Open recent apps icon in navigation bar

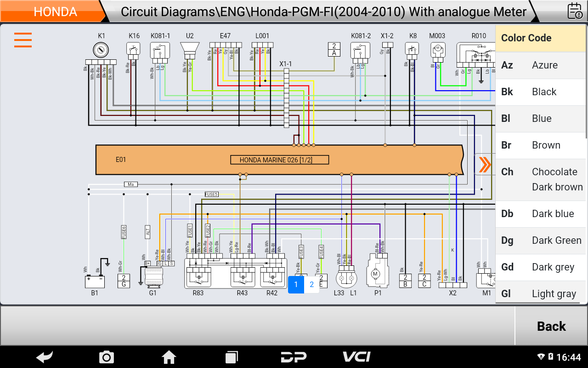(x=232, y=357)
